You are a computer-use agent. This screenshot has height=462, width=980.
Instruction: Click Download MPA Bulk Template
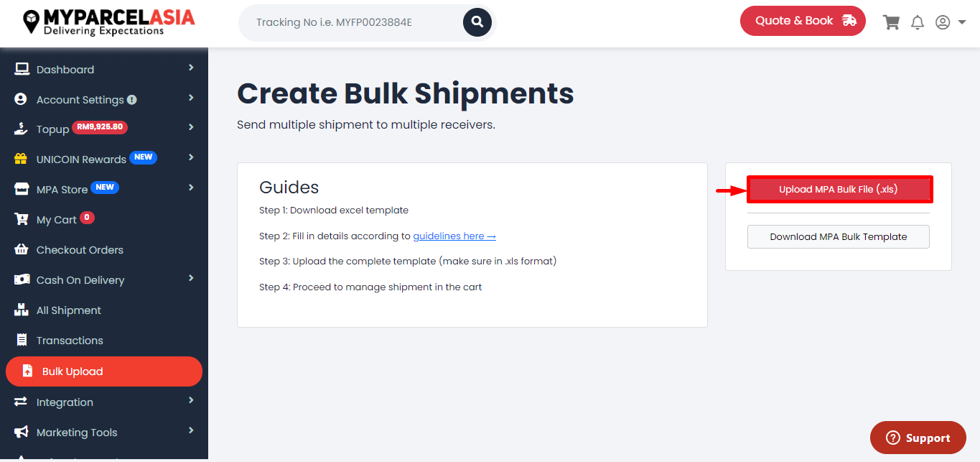tap(839, 236)
